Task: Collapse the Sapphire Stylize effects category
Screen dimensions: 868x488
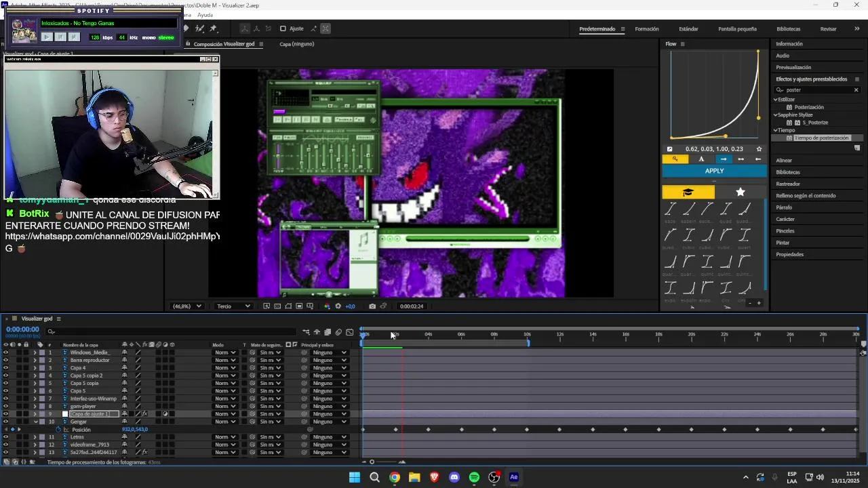Action: click(776, 115)
